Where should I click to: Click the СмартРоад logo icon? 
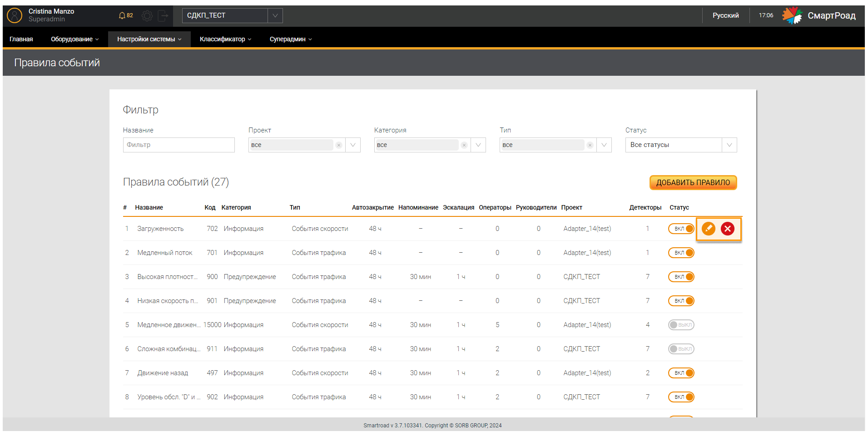click(x=792, y=15)
